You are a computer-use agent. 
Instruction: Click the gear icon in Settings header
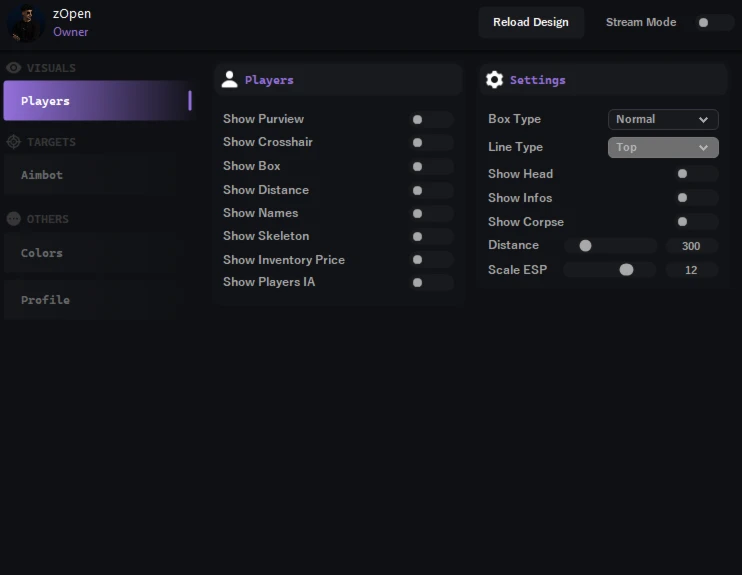(494, 80)
